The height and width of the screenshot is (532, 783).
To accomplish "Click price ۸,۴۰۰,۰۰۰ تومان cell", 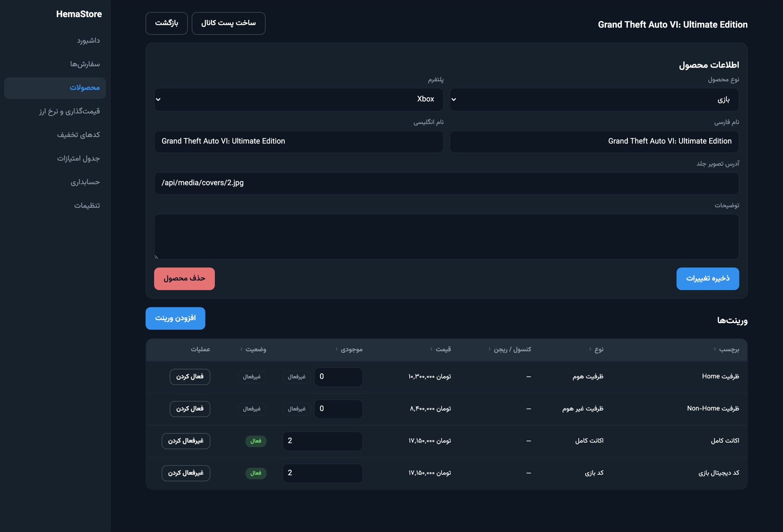I will point(430,409).
